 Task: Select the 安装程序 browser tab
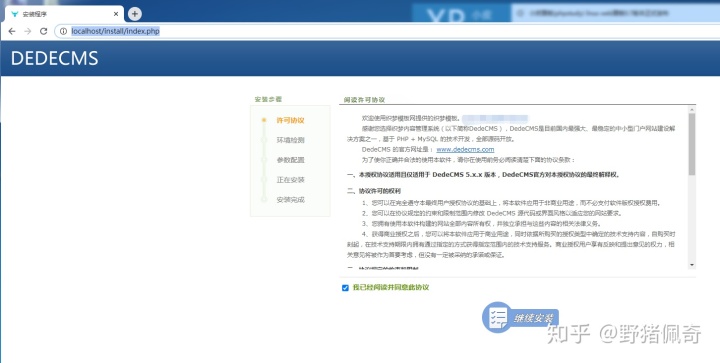pos(64,14)
